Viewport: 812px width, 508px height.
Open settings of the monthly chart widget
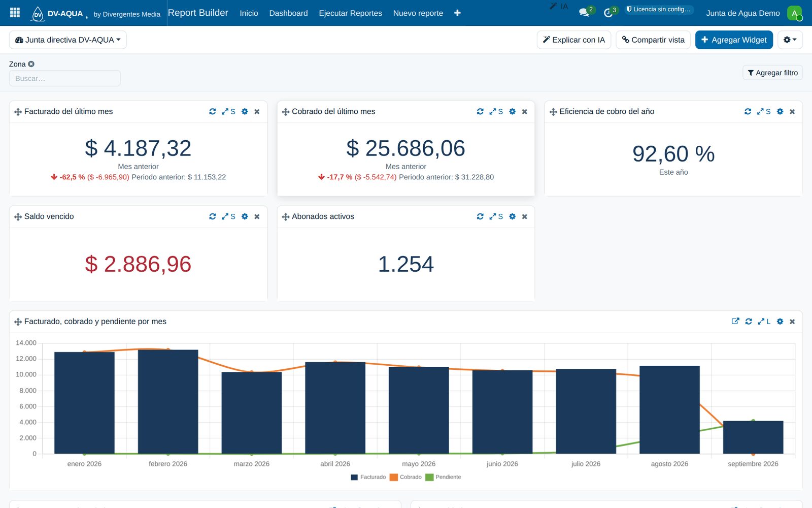tap(780, 321)
